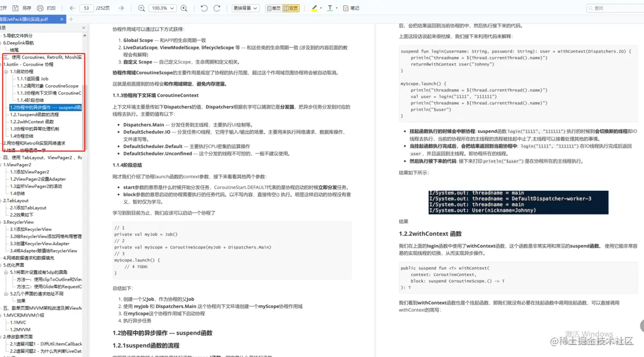Open outline item 2.用协程和Retrofit实现网络请求
The width and height of the screenshot is (644, 357).
[x=34, y=143]
